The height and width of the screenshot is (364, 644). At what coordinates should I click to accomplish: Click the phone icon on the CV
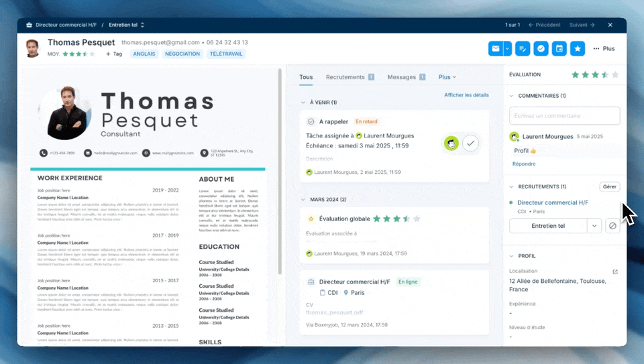click(x=43, y=153)
